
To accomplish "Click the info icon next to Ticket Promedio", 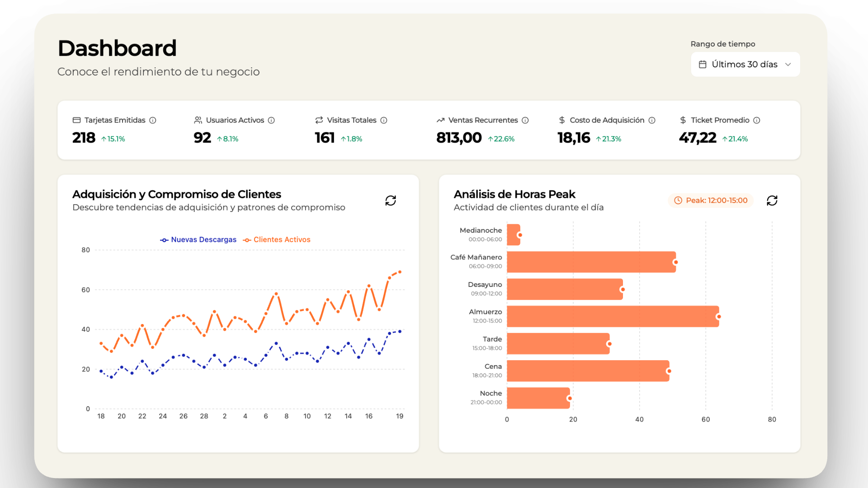I will [757, 120].
